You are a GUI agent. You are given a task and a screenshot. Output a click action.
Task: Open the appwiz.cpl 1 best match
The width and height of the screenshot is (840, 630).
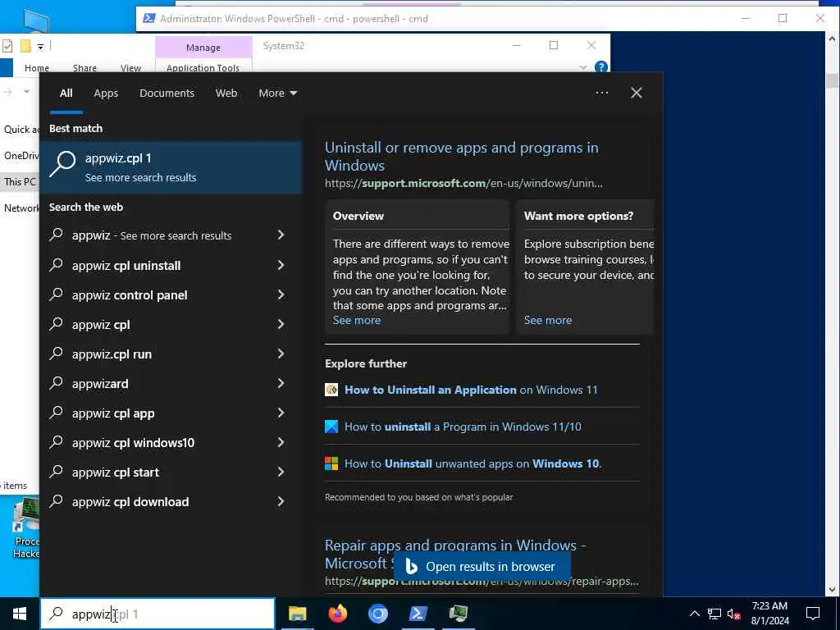tap(171, 167)
